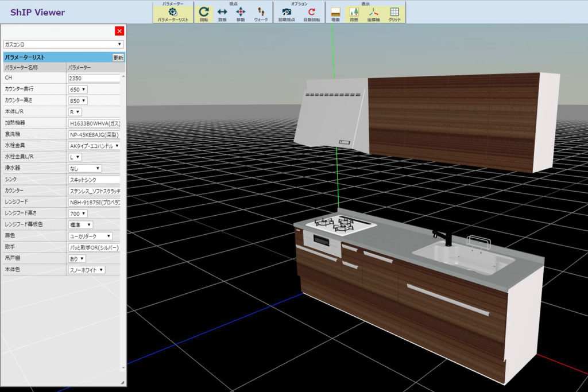
Task: Click the シンク row label
Action: (x=10, y=179)
